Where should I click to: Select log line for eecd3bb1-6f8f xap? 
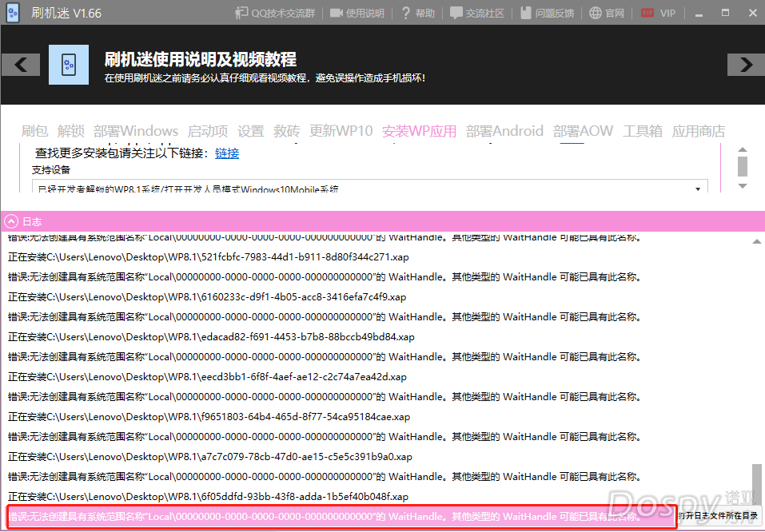point(207,377)
